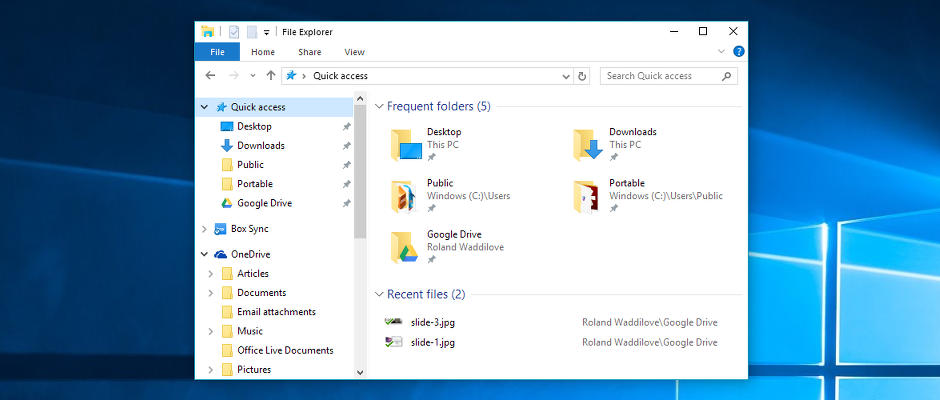Select Public in the navigation pane
This screenshot has height=400, width=940.
coord(250,165)
